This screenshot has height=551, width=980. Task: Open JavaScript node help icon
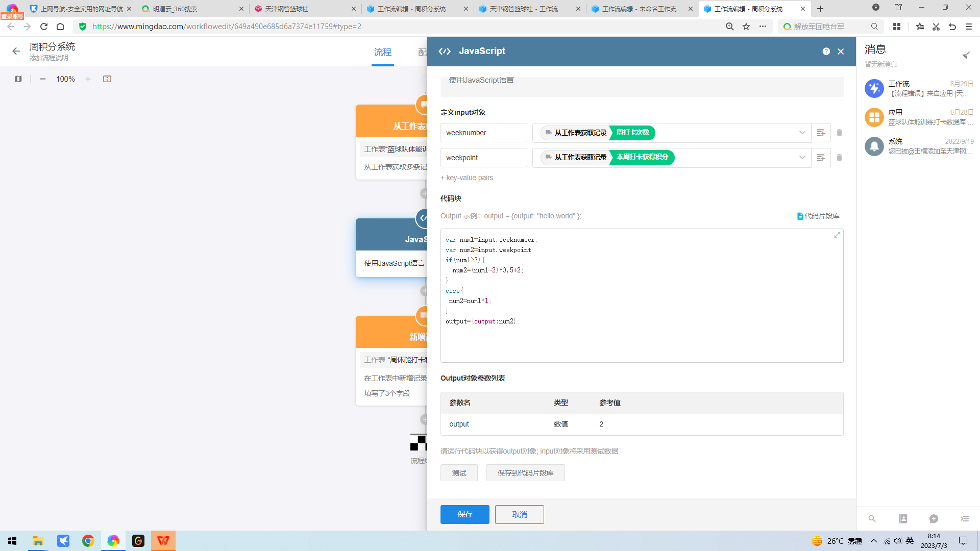(826, 52)
